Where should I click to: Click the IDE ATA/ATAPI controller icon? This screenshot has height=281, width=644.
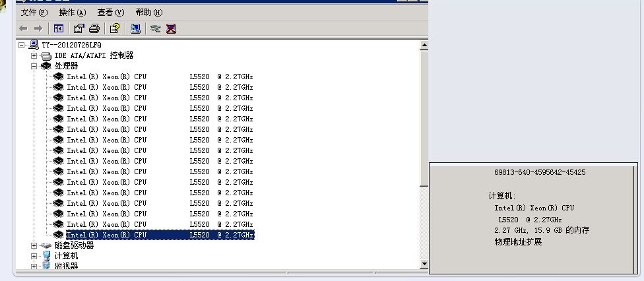(x=46, y=55)
